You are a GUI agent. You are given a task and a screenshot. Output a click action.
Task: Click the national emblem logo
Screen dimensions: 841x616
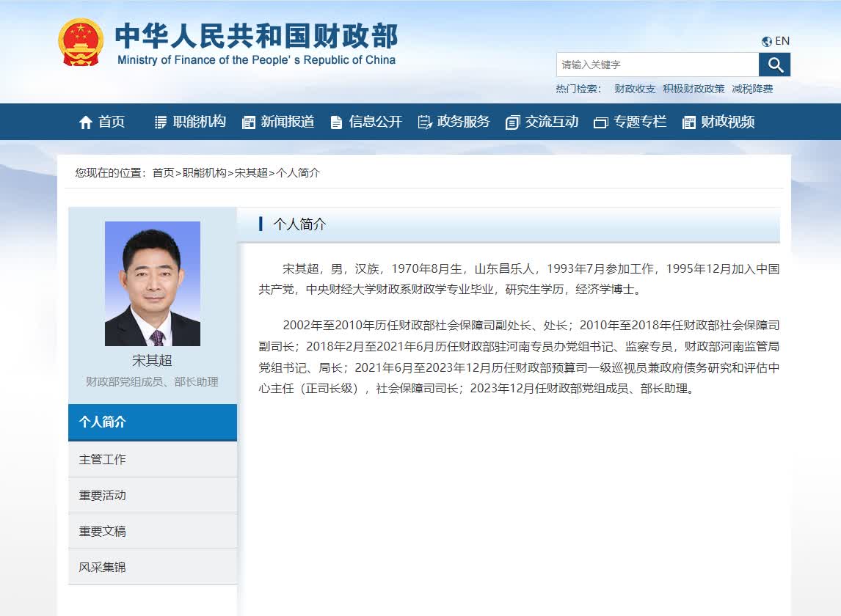click(81, 43)
